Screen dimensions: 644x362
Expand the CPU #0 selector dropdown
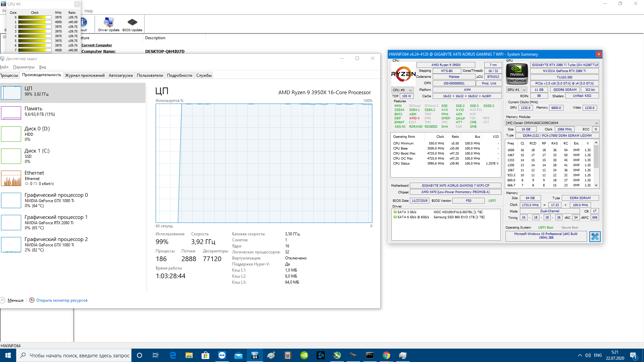coord(402,90)
